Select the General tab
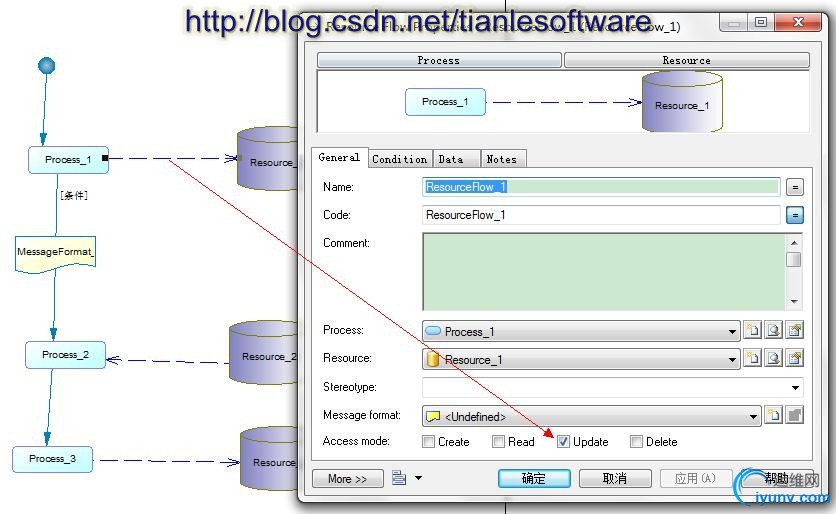This screenshot has height=514, width=836. 339,158
